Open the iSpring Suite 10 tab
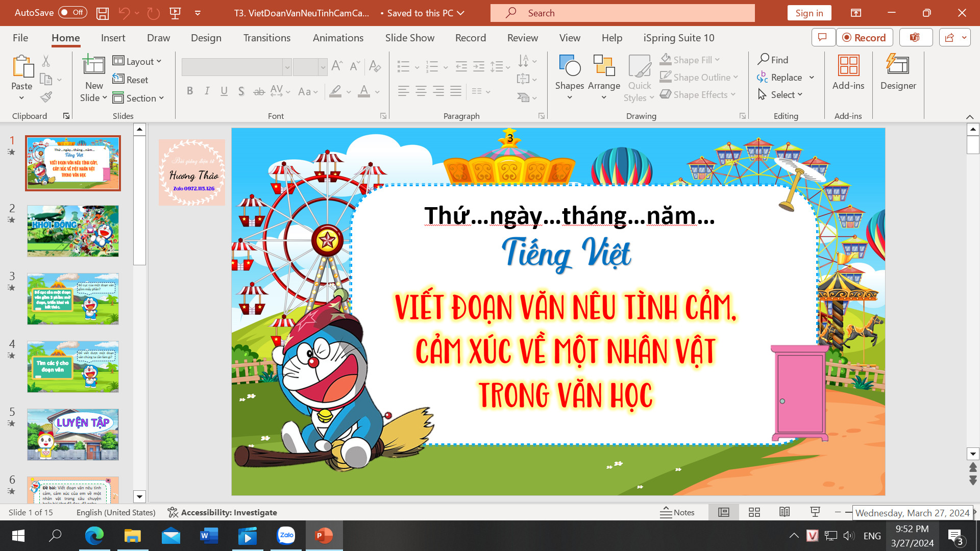This screenshot has height=551, width=980. click(x=679, y=38)
